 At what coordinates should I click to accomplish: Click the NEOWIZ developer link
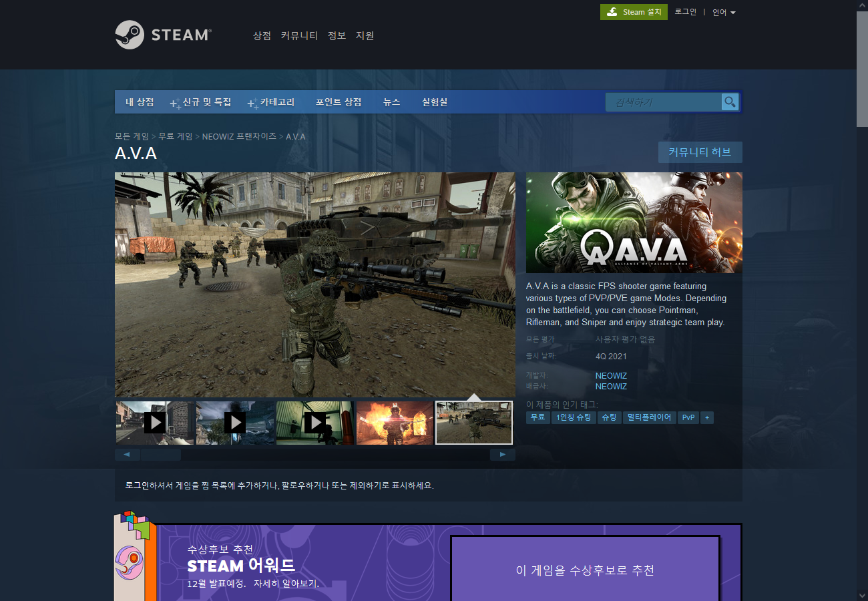611,376
